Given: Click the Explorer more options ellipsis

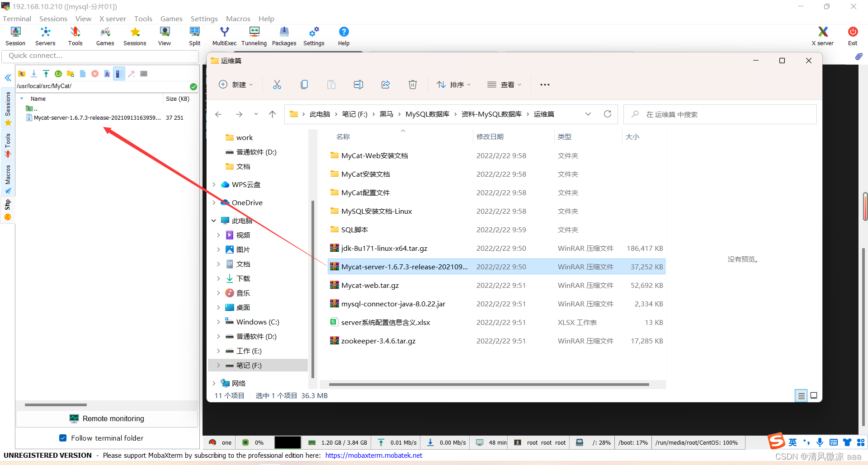Looking at the screenshot, I should pos(545,85).
